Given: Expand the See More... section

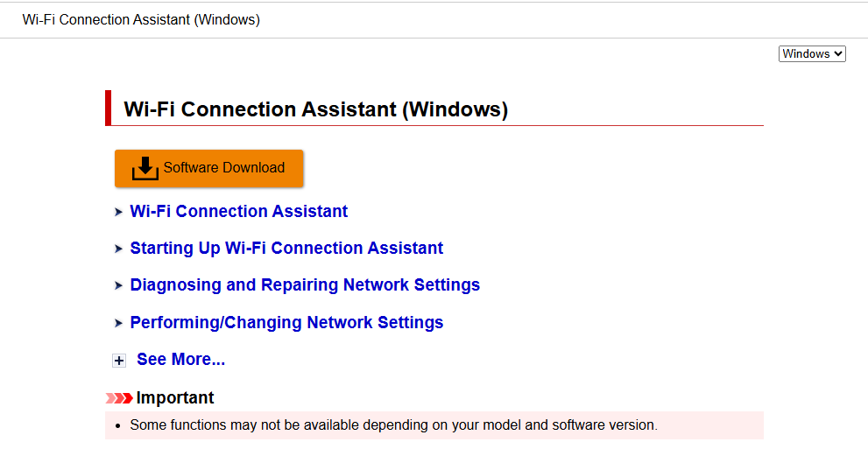Looking at the screenshot, I should coord(180,360).
